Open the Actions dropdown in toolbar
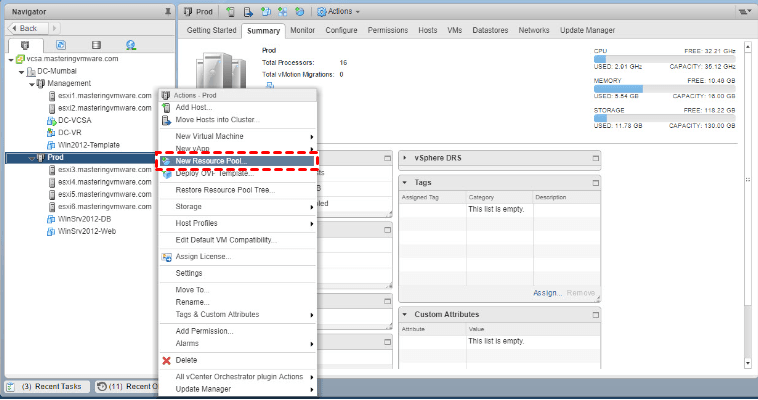Screen dimensions: 758x400 338,12
